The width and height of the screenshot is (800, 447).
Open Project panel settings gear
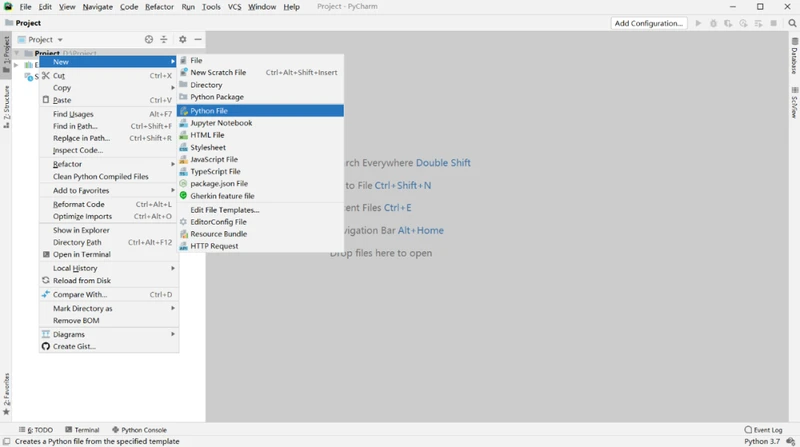click(183, 39)
